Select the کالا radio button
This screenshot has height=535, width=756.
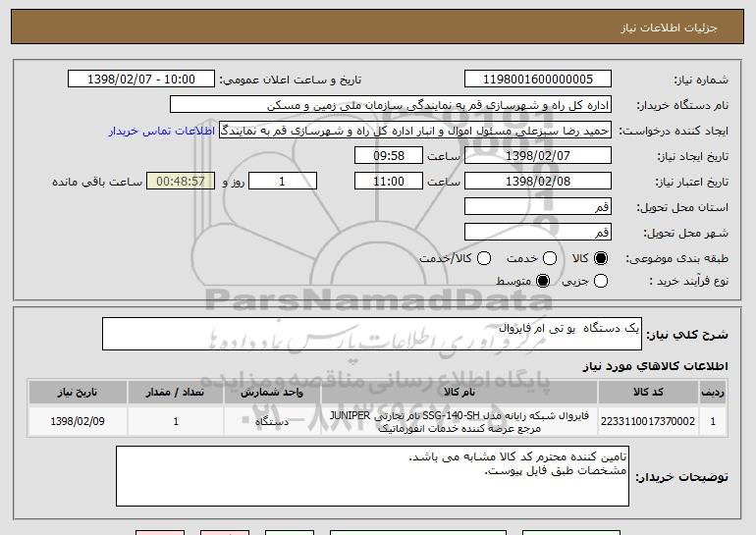[600, 258]
